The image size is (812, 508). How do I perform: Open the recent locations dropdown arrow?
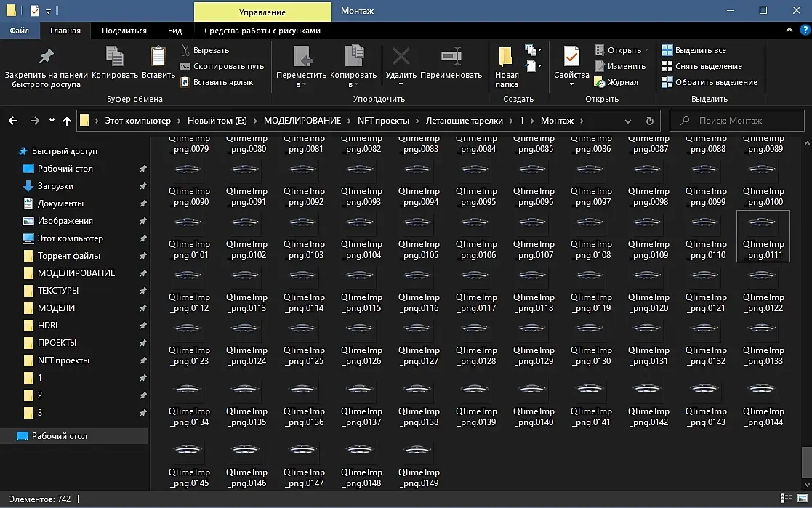coord(52,121)
